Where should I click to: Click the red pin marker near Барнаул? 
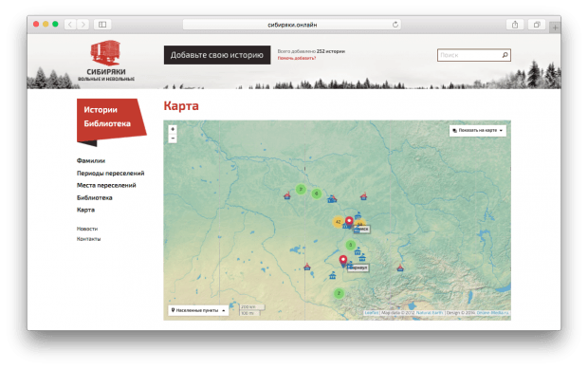tap(343, 261)
